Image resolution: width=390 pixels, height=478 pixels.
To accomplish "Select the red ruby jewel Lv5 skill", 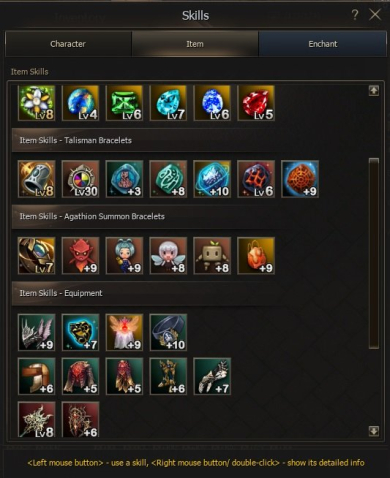I will (256, 103).
